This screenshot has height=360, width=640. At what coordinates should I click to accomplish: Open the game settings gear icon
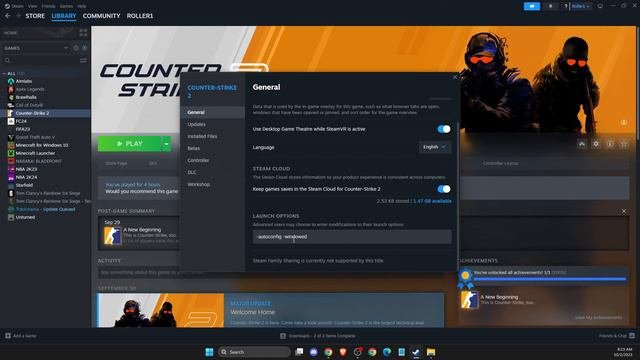(596, 144)
